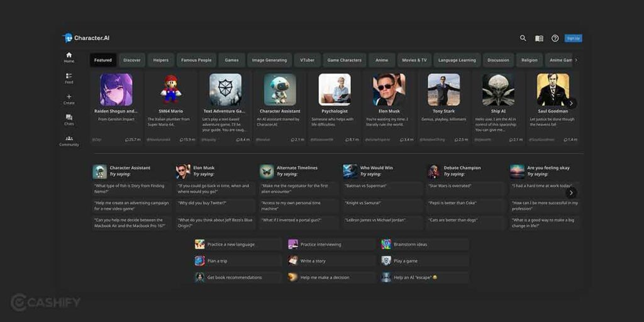Image resolution: width=644 pixels, height=322 pixels.
Task: Click Practice interviewing icon
Action: pos(293,245)
